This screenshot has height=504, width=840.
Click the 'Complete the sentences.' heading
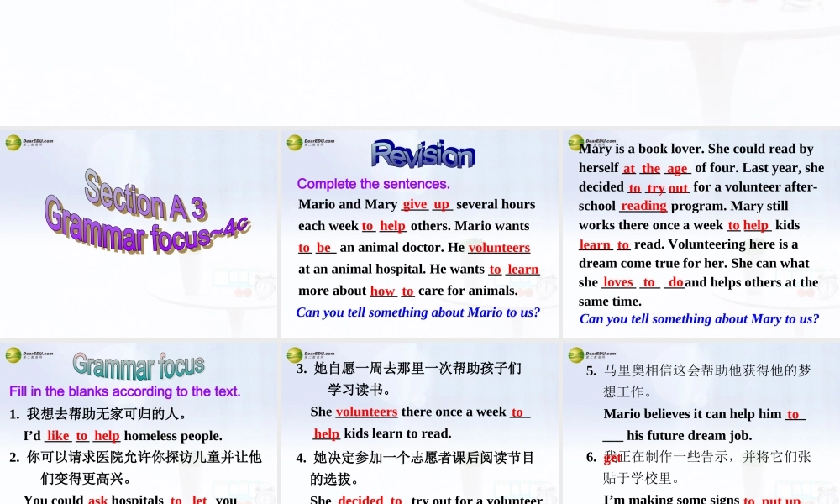click(374, 183)
